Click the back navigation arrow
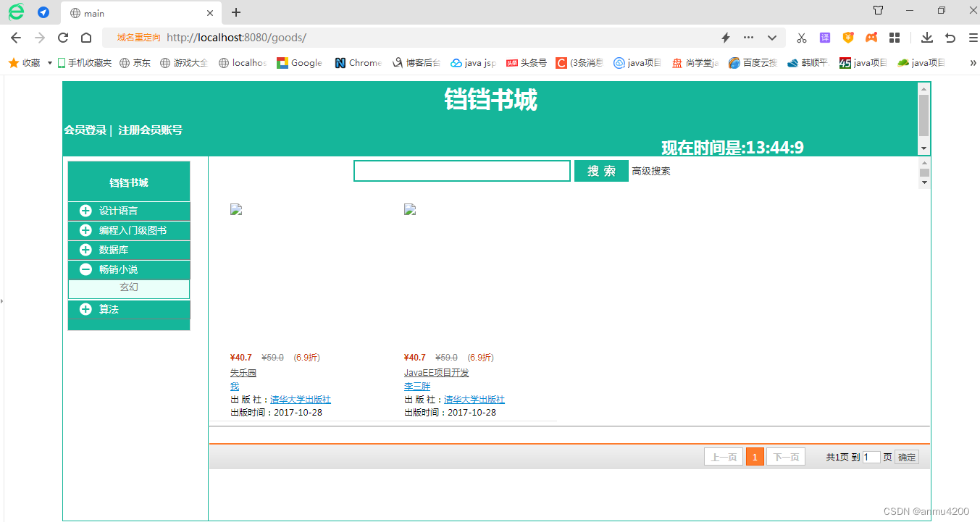 tap(16, 37)
